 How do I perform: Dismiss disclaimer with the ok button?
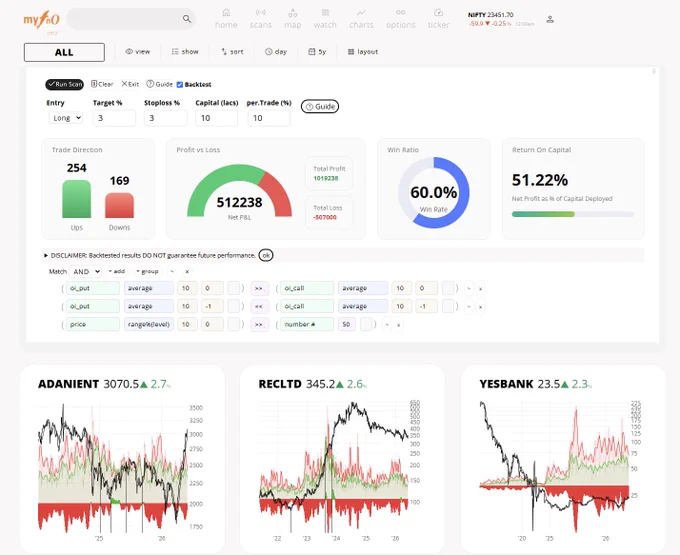266,255
